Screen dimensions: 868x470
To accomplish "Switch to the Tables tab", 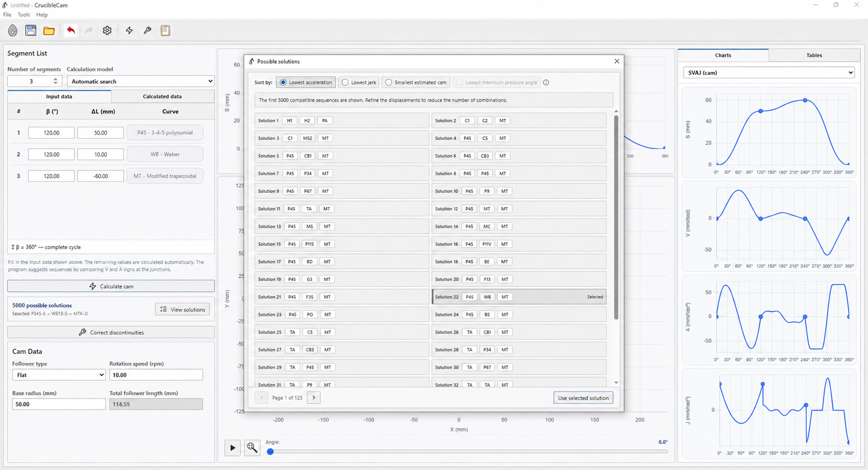I will [x=814, y=55].
